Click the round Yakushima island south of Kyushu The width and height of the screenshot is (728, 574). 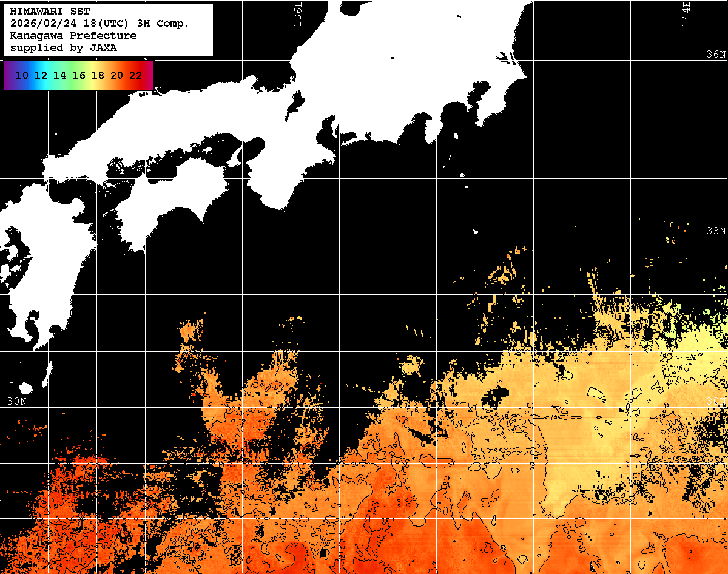click(25, 388)
